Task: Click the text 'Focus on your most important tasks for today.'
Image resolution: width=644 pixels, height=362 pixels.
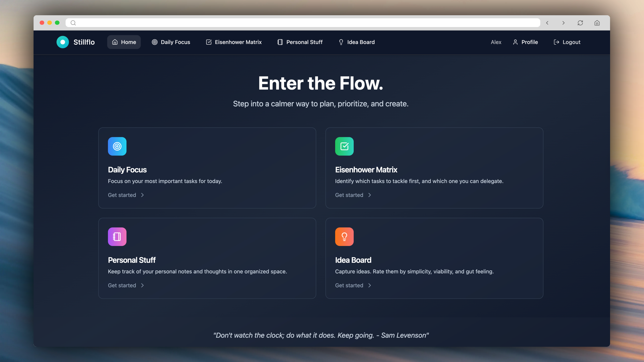Action: 165,181
